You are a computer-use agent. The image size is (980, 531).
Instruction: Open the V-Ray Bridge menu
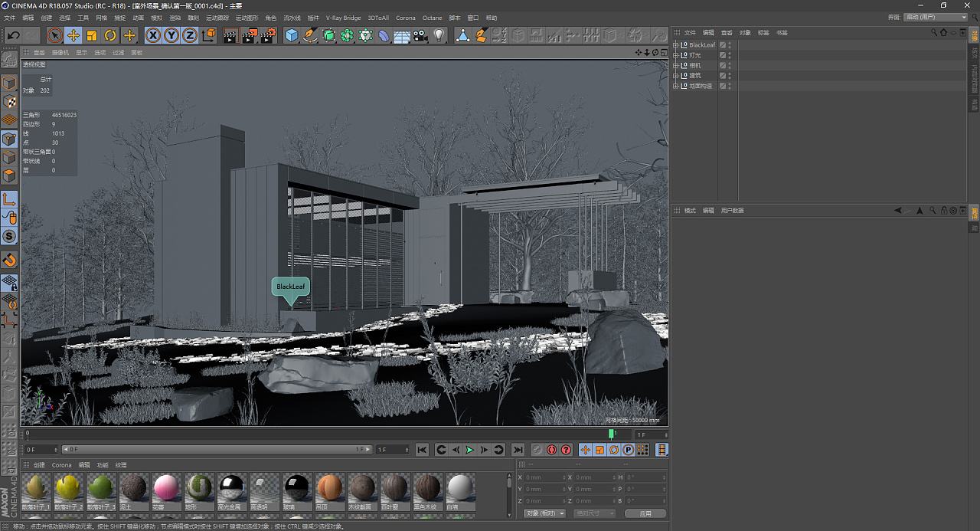click(x=343, y=18)
